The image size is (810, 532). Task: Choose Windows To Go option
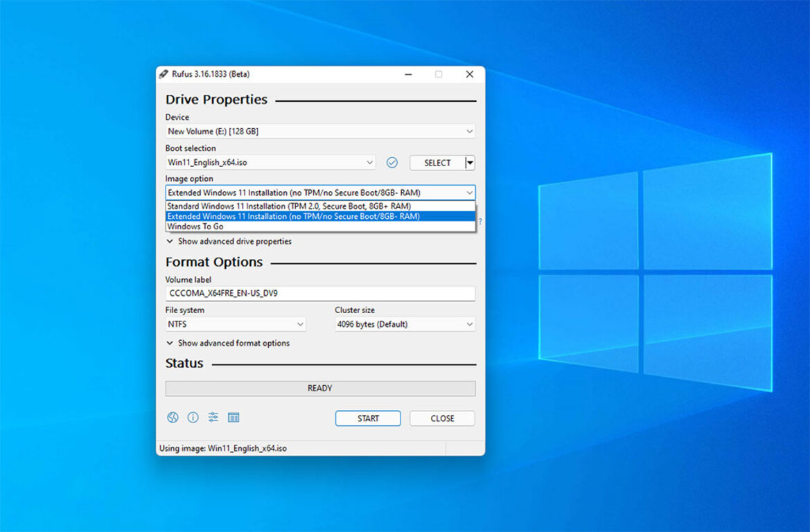pyautogui.click(x=320, y=227)
